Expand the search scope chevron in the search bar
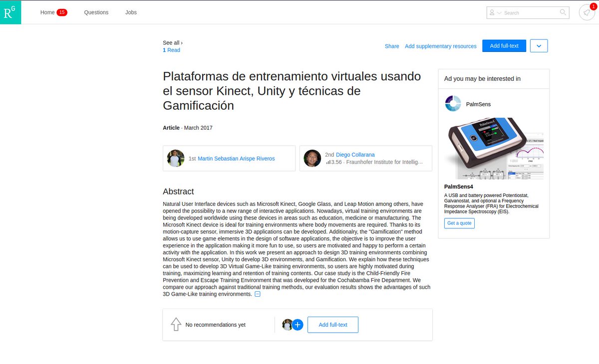The width and height of the screenshot is (599, 364). click(499, 12)
